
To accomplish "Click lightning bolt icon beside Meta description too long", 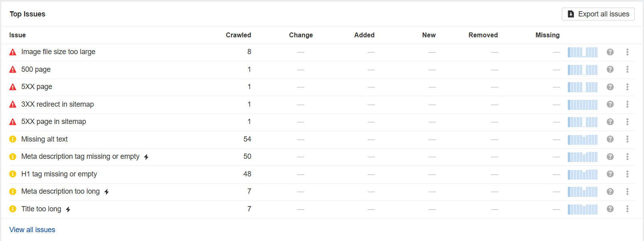I will coord(107,192).
